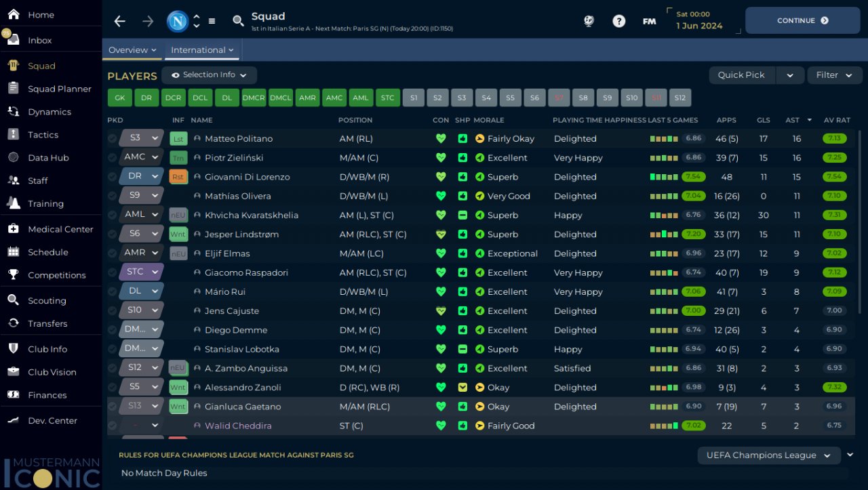Open the Filter dropdown
The width and height of the screenshot is (868, 490).
[x=835, y=75]
